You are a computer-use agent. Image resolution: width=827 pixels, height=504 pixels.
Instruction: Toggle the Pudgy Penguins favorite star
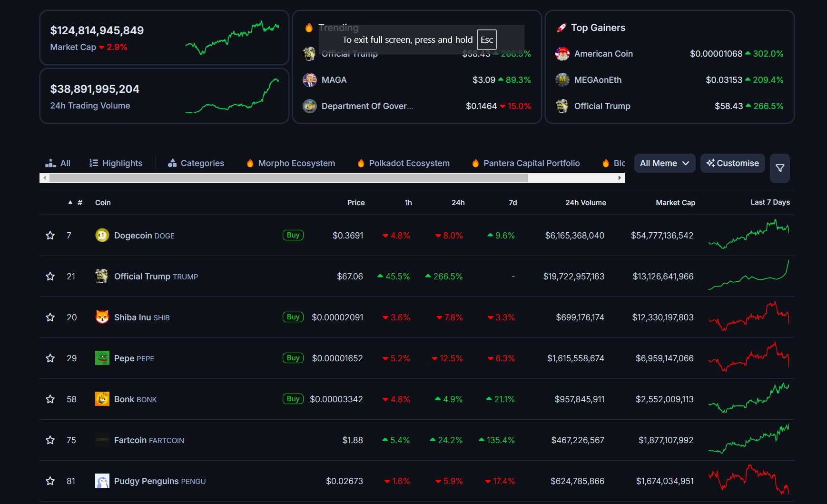coord(50,481)
